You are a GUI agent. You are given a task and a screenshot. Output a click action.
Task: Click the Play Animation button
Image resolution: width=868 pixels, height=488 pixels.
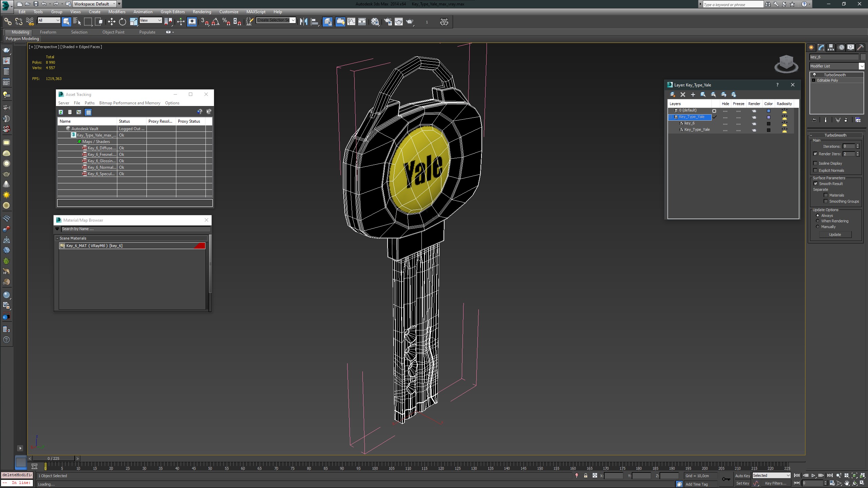pyautogui.click(x=813, y=475)
